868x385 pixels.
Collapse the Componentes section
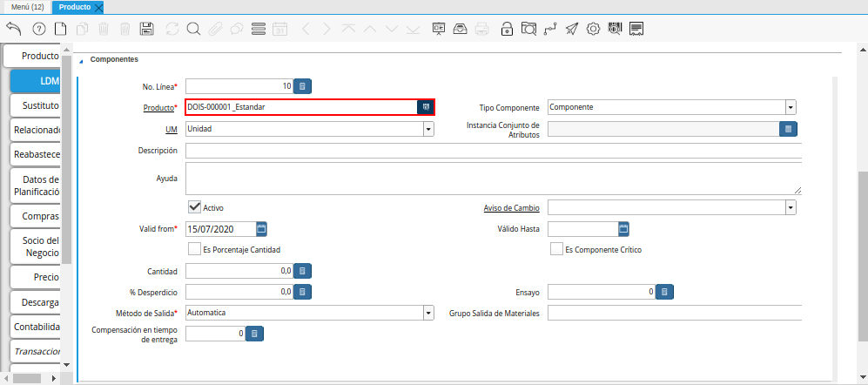point(82,60)
